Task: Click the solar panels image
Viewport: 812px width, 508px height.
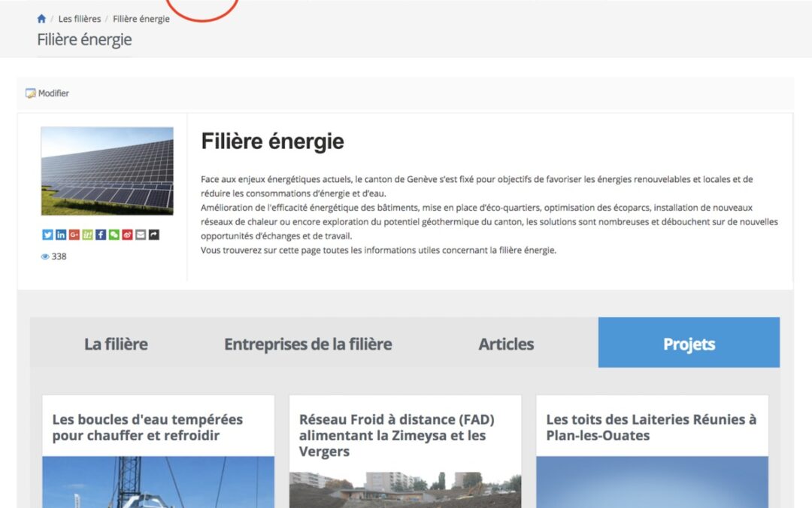Action: (x=108, y=171)
